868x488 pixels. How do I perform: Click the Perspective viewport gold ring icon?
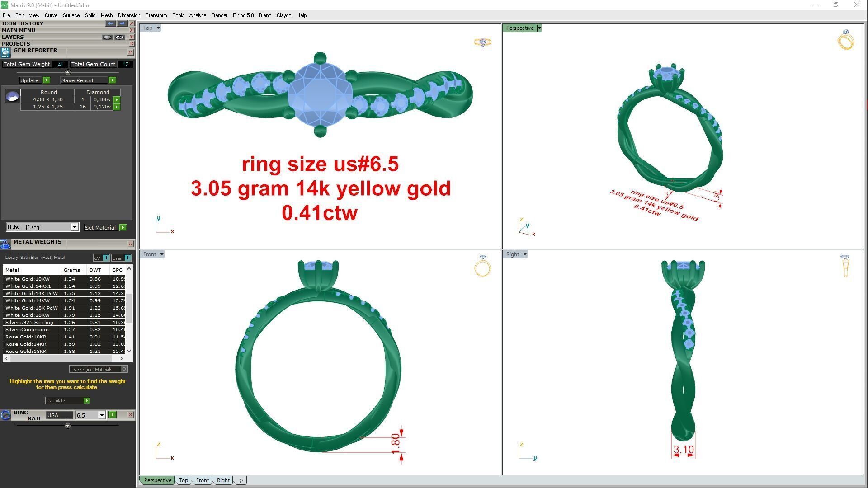(x=845, y=40)
